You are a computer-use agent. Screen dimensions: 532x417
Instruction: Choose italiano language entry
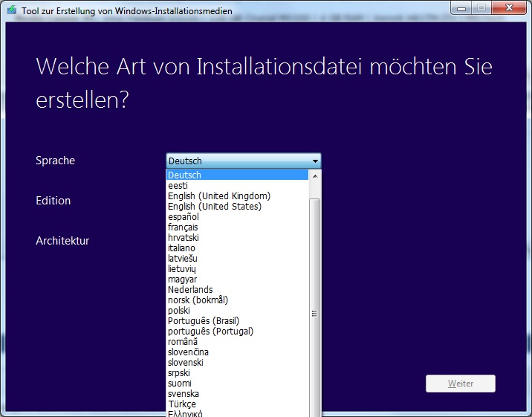pyautogui.click(x=238, y=248)
